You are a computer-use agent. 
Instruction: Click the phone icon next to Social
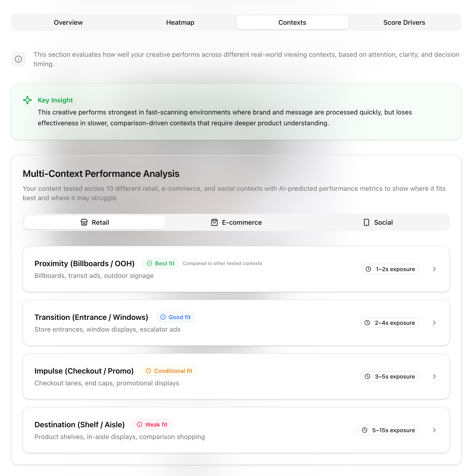[366, 222]
